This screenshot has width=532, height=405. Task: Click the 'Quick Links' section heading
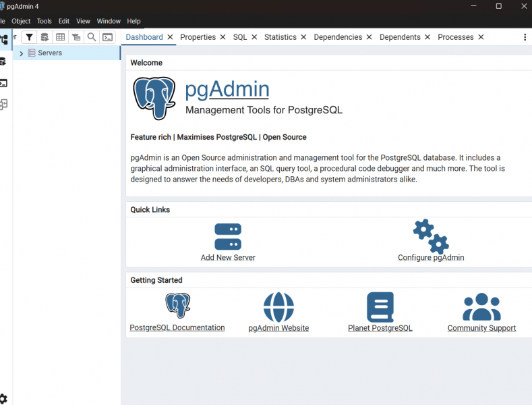pyautogui.click(x=150, y=210)
